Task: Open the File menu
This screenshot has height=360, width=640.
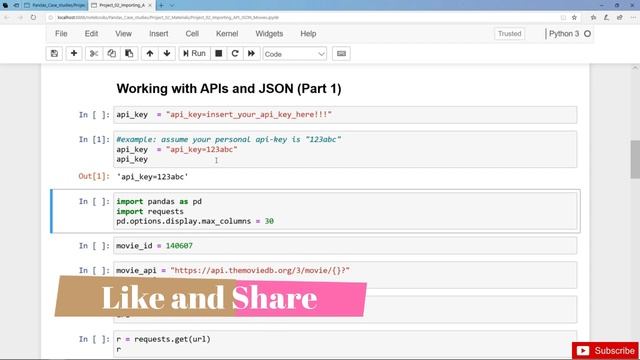Action: [61, 34]
